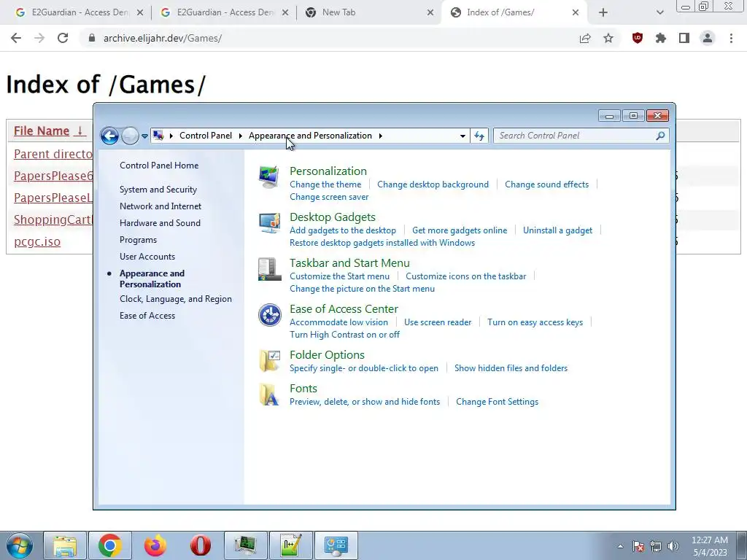Open Chrome three-dot menu

(731, 38)
